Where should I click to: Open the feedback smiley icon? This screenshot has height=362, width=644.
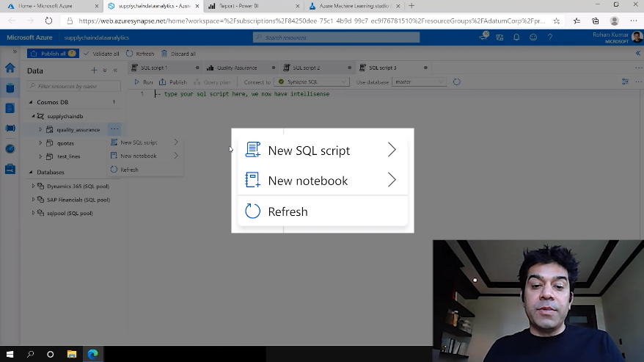533,37
